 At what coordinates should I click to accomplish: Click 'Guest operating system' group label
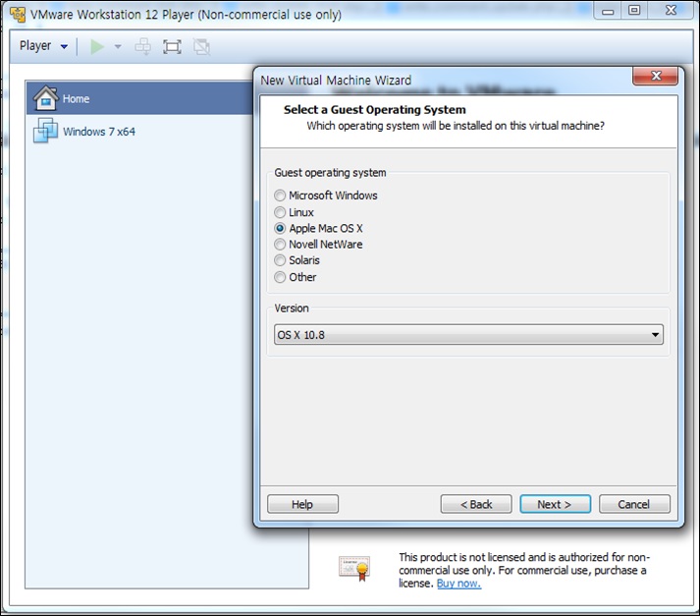pyautogui.click(x=330, y=173)
